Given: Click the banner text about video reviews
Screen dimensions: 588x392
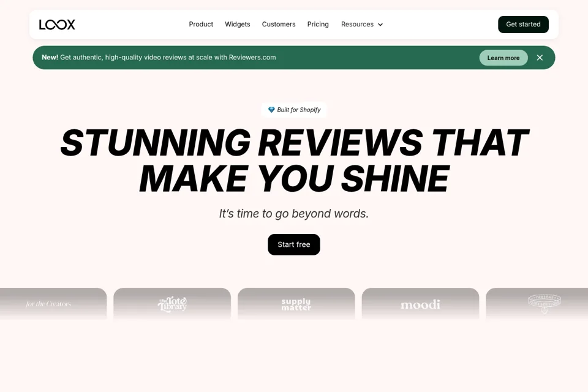Looking at the screenshot, I should (x=159, y=58).
